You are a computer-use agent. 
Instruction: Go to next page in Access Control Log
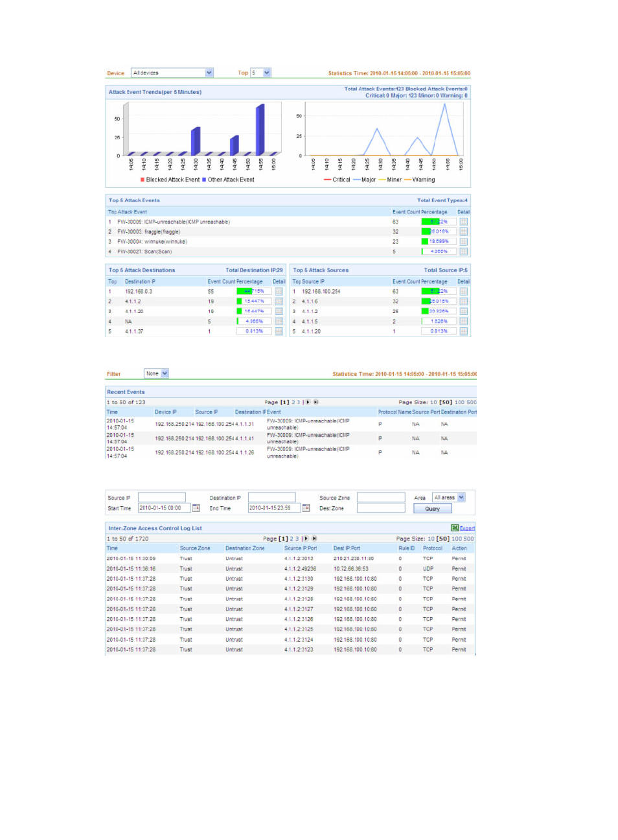[x=306, y=539]
